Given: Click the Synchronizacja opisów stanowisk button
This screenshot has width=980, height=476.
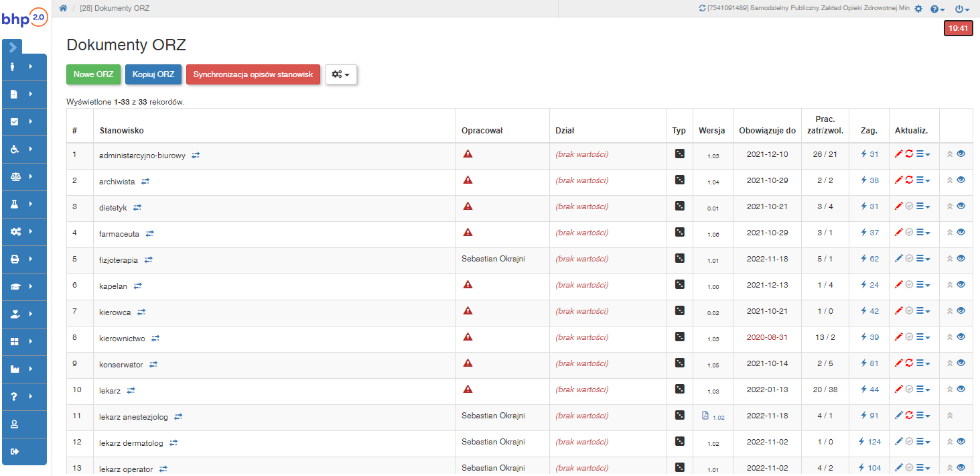Looking at the screenshot, I should point(253,74).
